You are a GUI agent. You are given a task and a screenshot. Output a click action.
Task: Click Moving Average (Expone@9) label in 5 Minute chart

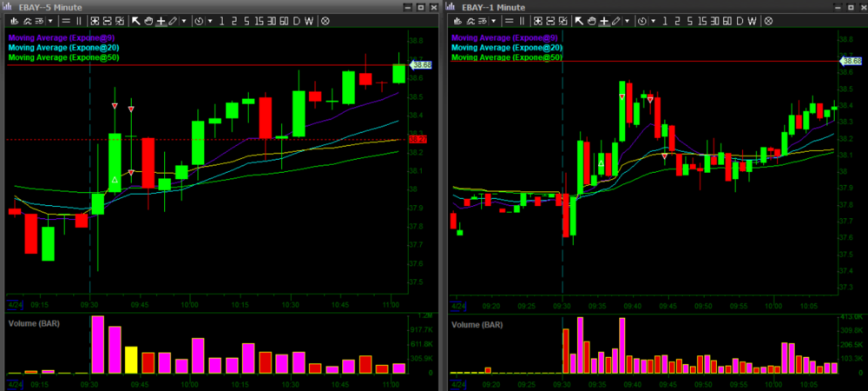point(61,38)
